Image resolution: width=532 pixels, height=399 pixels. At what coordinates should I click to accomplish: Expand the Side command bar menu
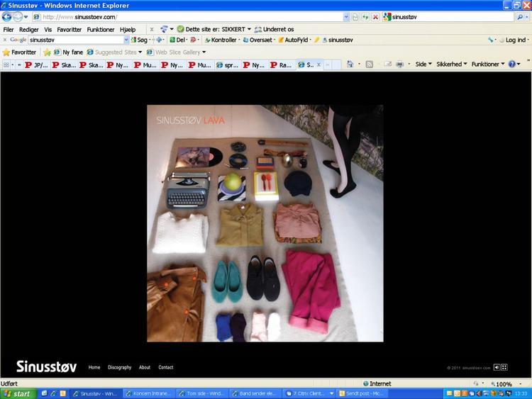pos(423,64)
